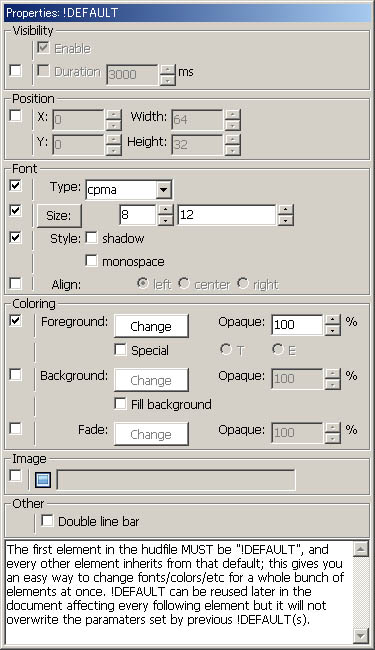Enable the shadow style checkbox
375x650 pixels.
point(91,238)
